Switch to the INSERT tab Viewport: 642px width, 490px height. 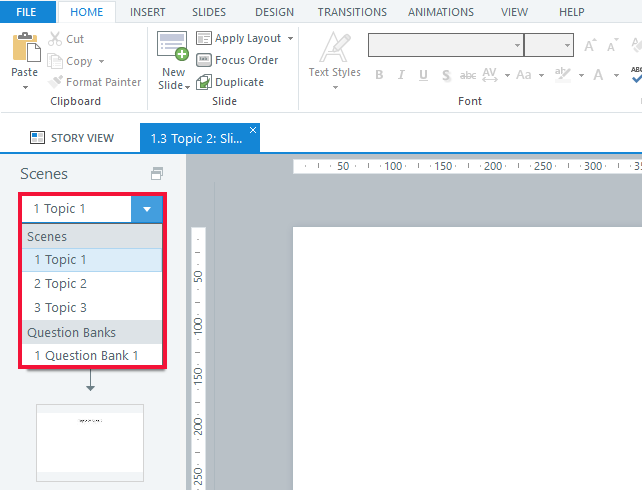147,12
